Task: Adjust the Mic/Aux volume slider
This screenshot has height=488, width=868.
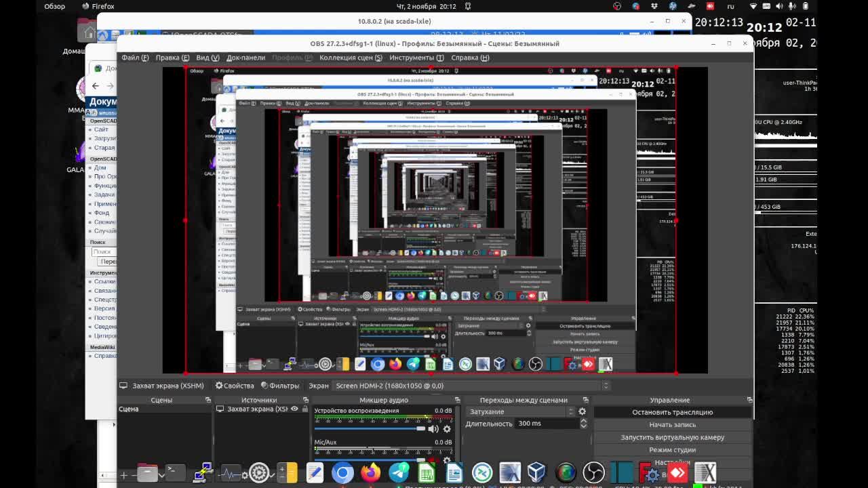Action: point(370,460)
